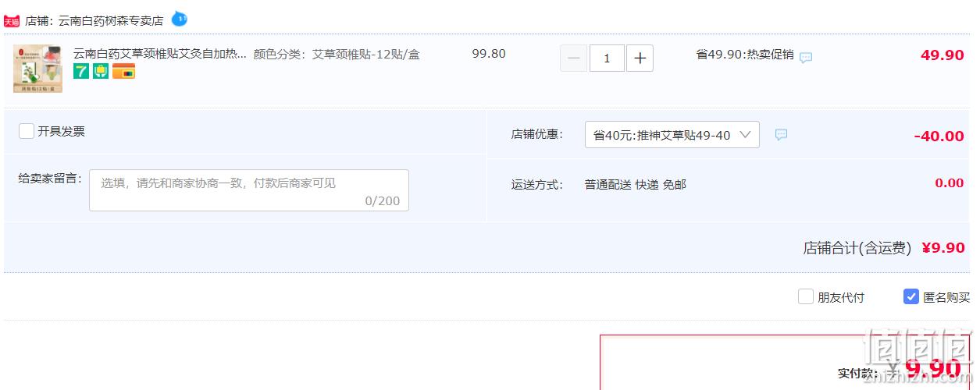Screen dimensions: 980x390
Task: Uncheck the 匿名购买 anonymous purchase box
Action: point(911,297)
